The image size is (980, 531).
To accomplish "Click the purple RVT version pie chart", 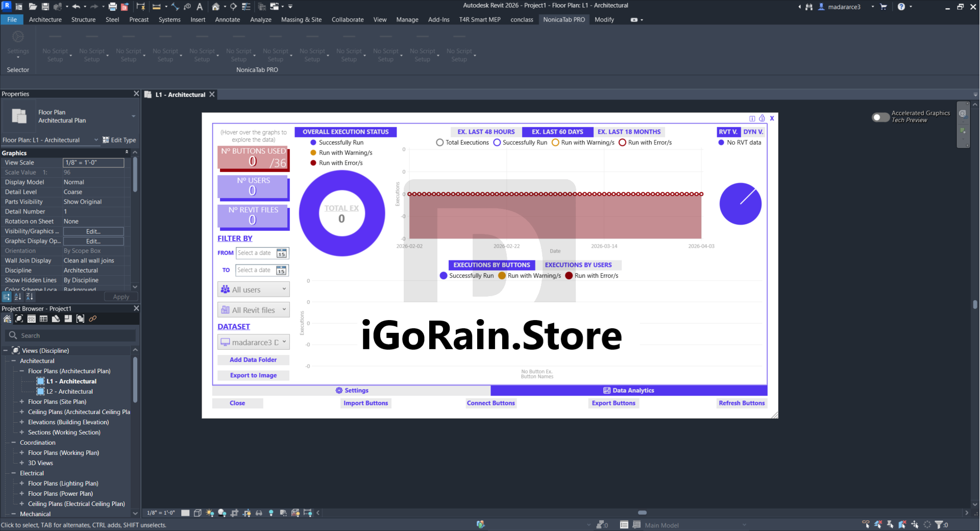I will [x=740, y=204].
